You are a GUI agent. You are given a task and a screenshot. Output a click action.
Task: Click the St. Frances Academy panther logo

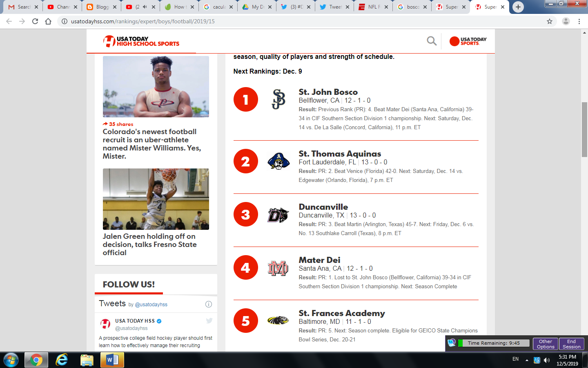(278, 321)
